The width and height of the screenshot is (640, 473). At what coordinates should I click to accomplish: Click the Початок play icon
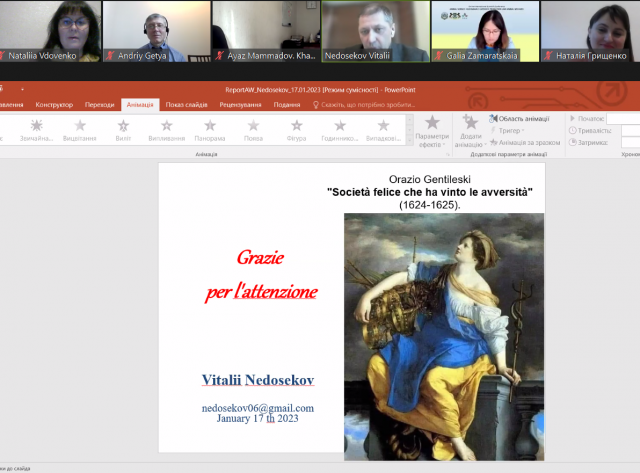coord(572,119)
